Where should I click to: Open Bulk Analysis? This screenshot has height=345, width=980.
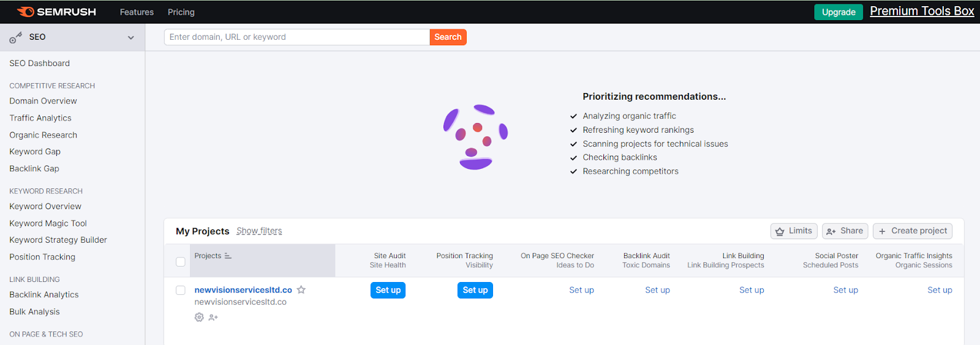click(34, 312)
